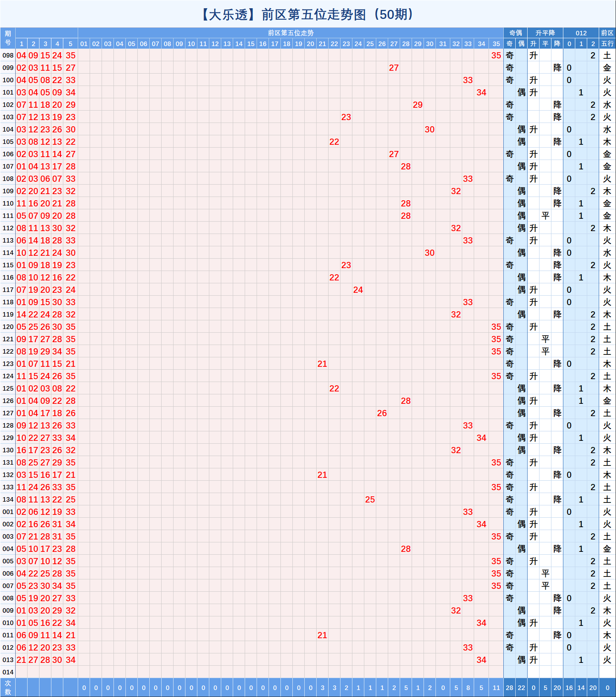This screenshot has height=697, width=616.
Task: Click the 平 mark in row 111
Action: (545, 216)
